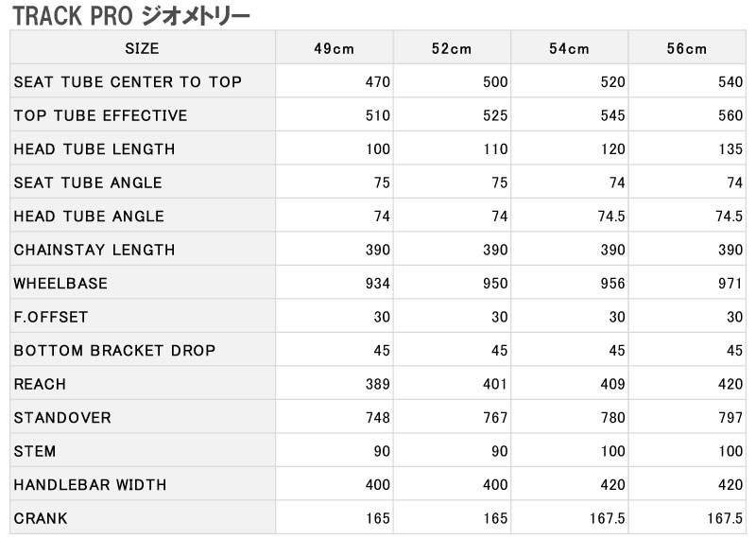The image size is (756, 539).
Task: Select the 797 standover value cell
Action: tap(687, 417)
